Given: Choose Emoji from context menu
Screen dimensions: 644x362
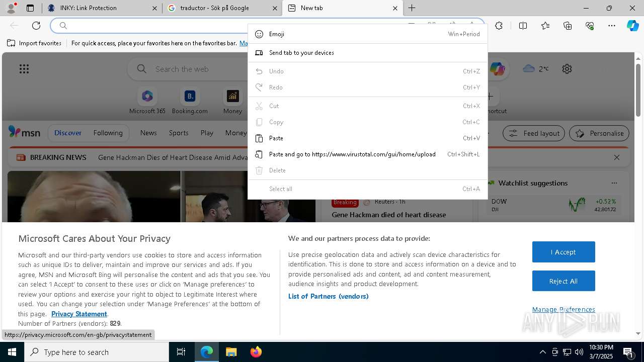Looking at the screenshot, I should [x=367, y=34].
